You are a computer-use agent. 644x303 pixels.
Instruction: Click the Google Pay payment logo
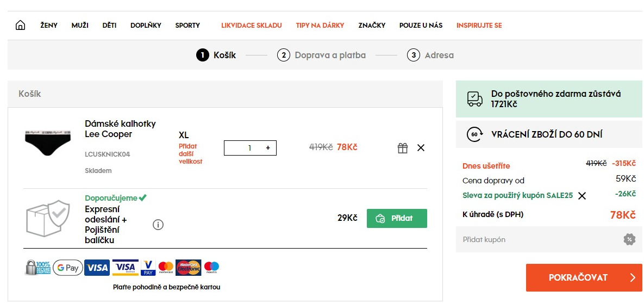pos(68,268)
